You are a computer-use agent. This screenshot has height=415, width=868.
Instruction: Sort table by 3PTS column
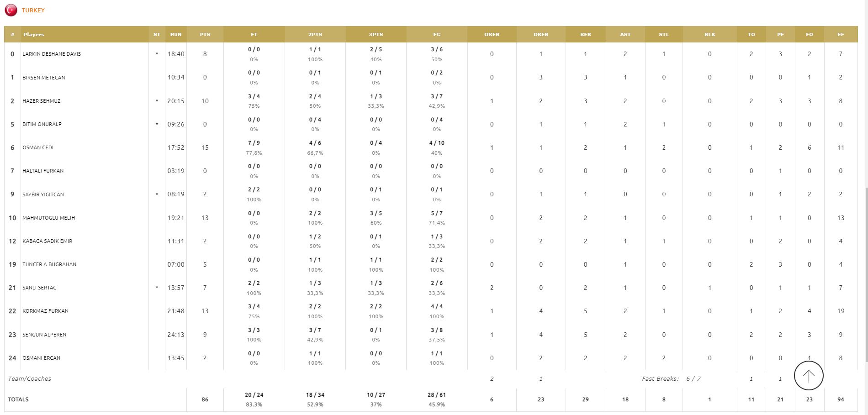click(x=376, y=34)
